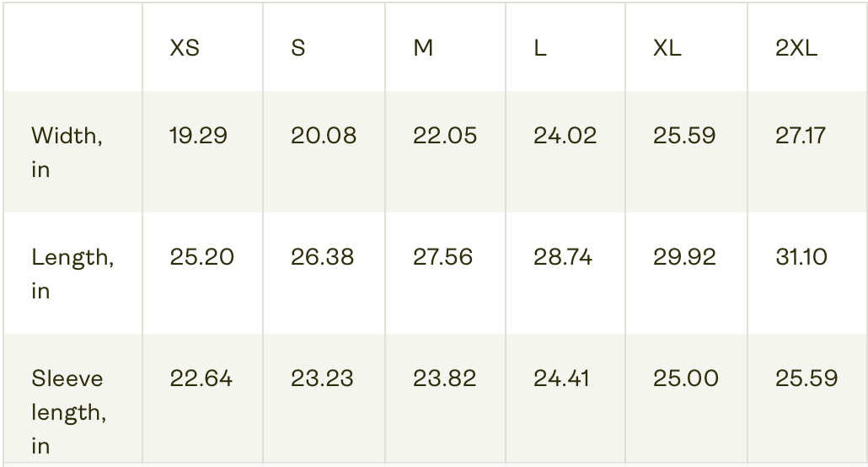
Task: Click the width value 19.29
Action: click(198, 136)
